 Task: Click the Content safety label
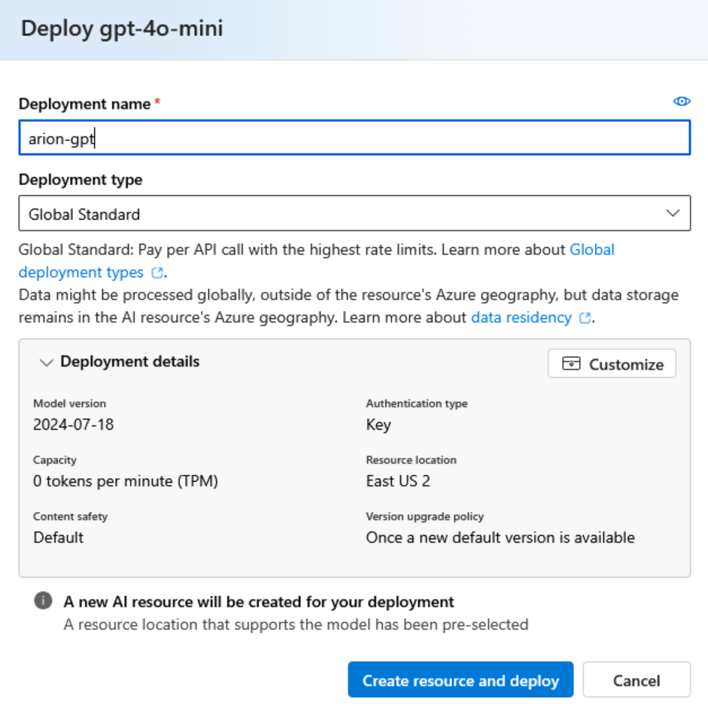70,516
